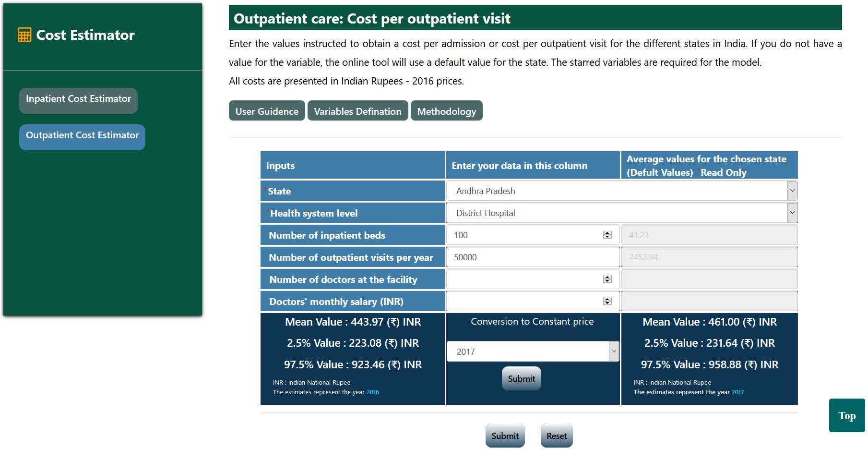Click the outpatient visits per year field

pos(533,257)
